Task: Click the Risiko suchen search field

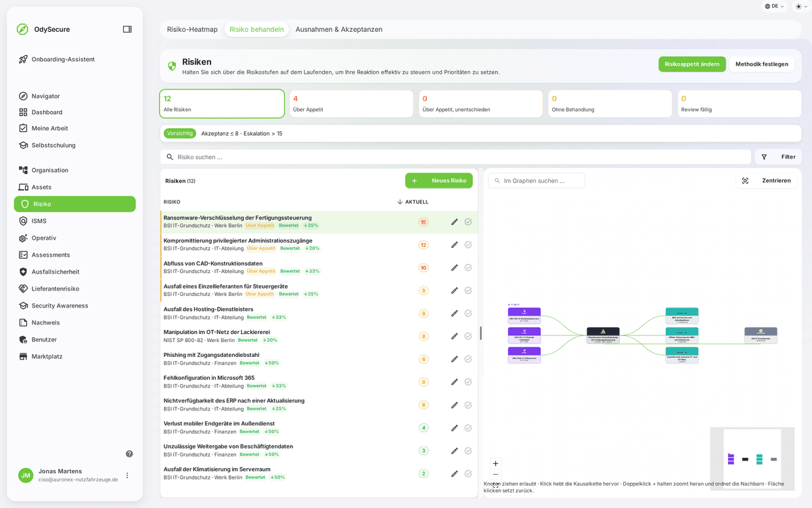Action: [x=456, y=157]
